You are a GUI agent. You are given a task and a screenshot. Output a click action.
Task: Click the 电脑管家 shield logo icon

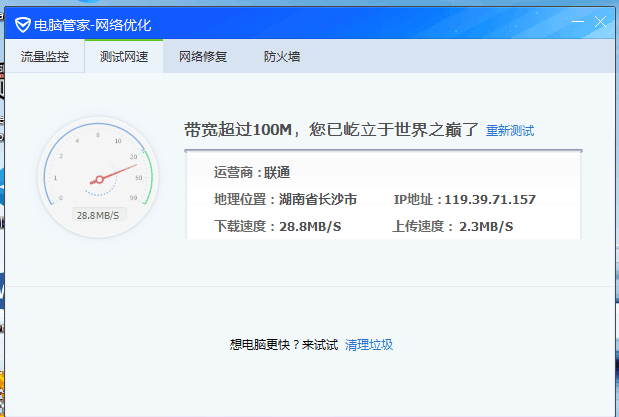[23, 25]
